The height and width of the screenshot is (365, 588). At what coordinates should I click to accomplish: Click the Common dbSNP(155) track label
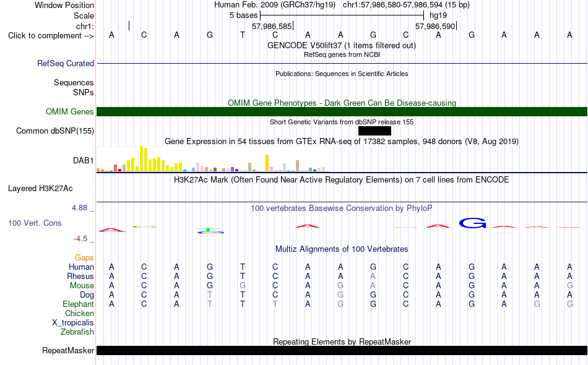click(55, 131)
